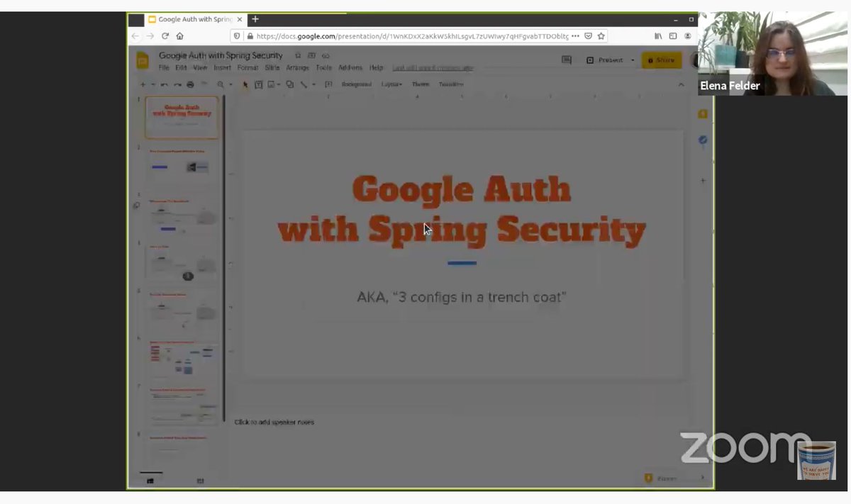Screen dimensions: 851x504
Task: Click the print icon
Action: coord(190,84)
